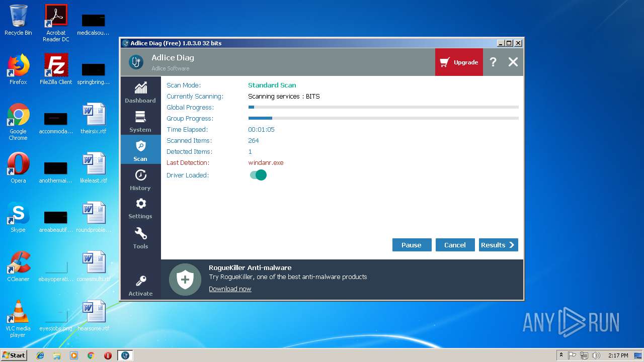644x362 pixels.
Task: Open volume speaker icon in tray
Action: coord(596,355)
